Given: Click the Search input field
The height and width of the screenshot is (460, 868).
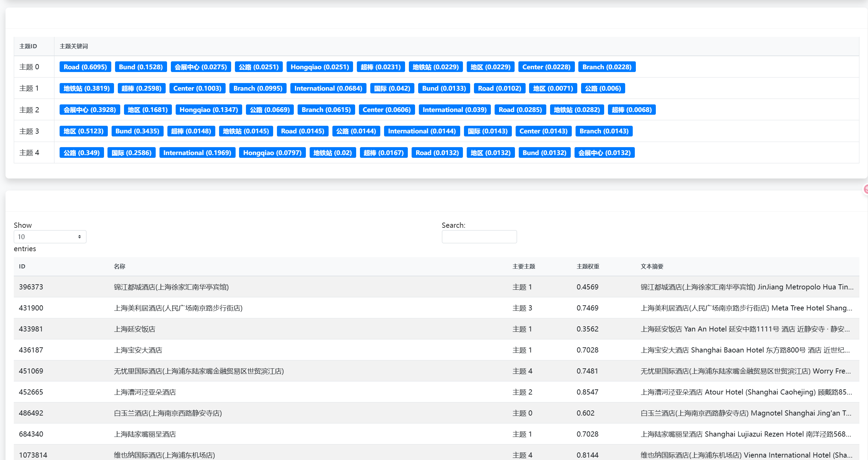Looking at the screenshot, I should coord(479,237).
